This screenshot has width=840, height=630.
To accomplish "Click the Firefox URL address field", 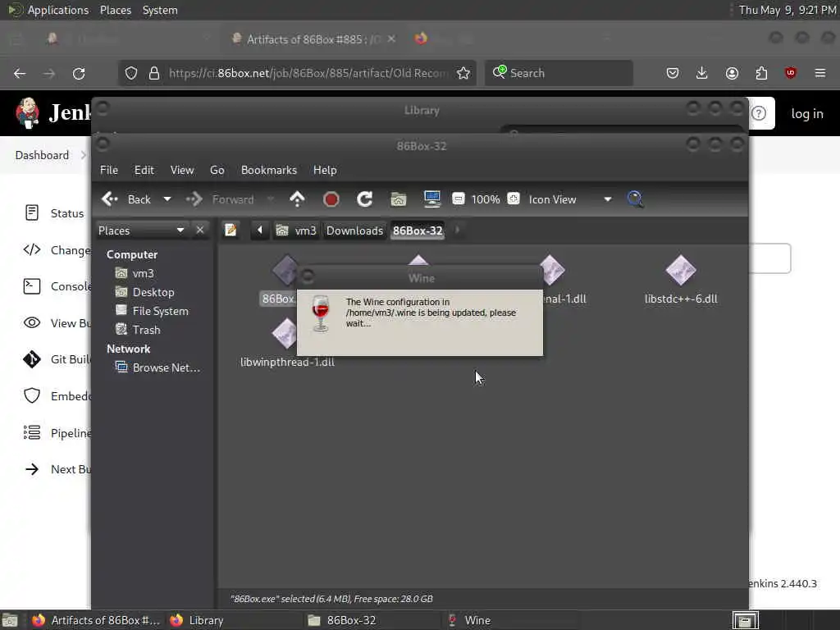I will point(307,73).
